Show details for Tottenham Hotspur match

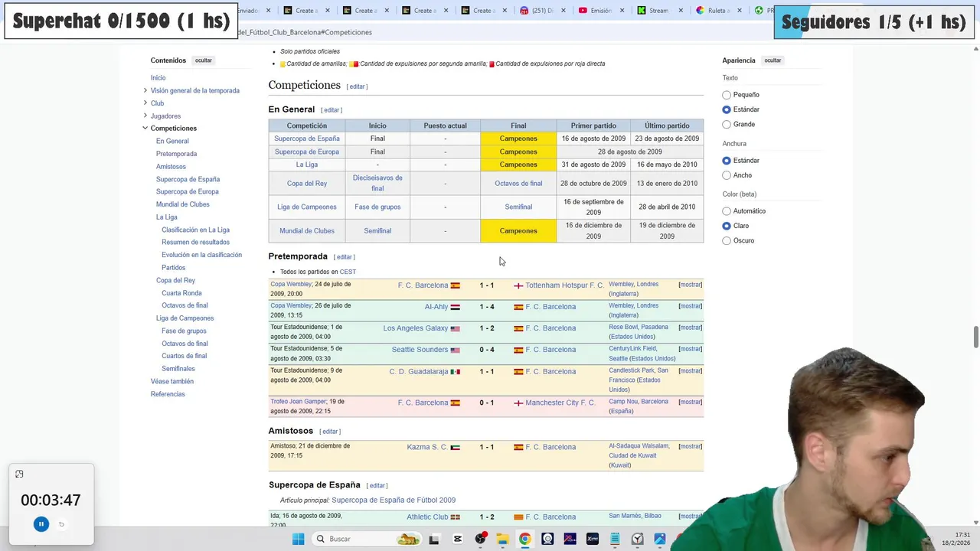pos(690,285)
